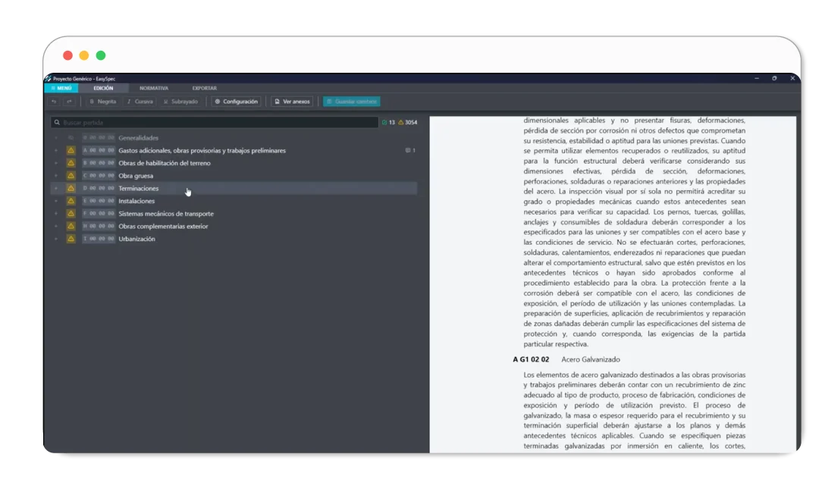Select the Urbanización label
The width and height of the screenshot is (819, 504).
point(136,239)
